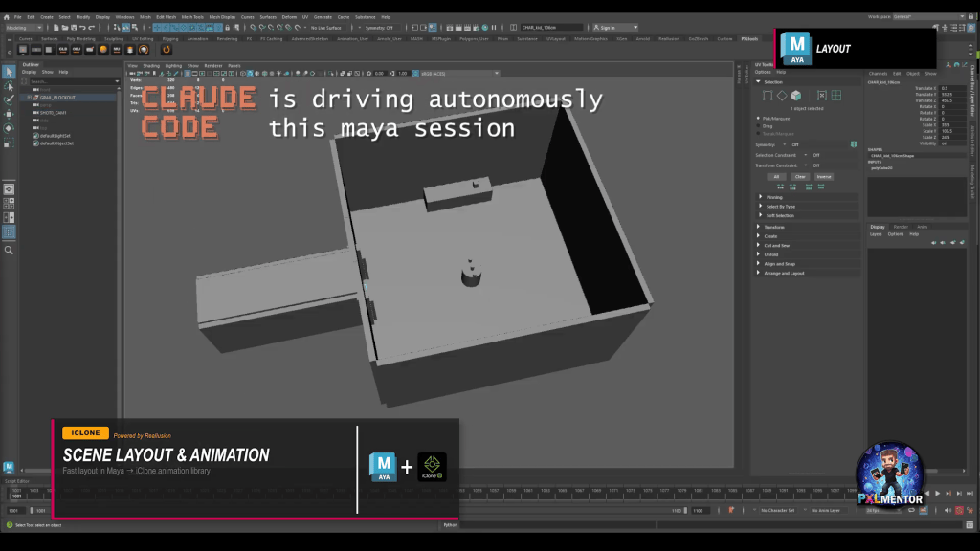Click the Home icon in menu bar

pyautogui.click(x=7, y=17)
